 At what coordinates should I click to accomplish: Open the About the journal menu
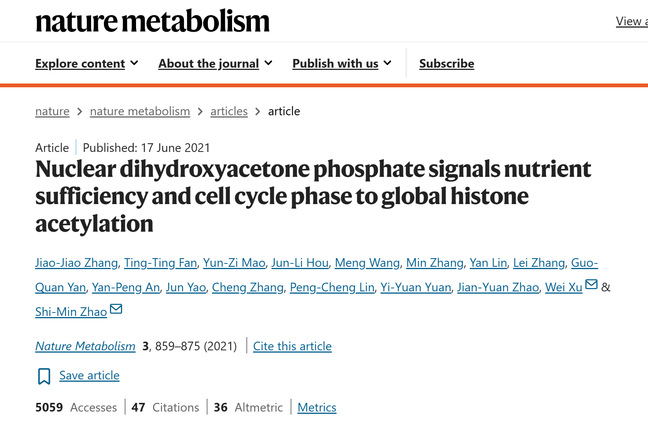(215, 64)
